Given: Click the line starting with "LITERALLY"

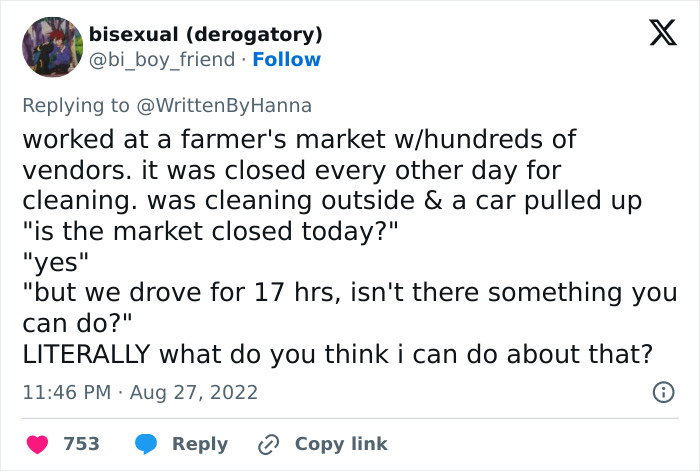Looking at the screenshot, I should pyautogui.click(x=337, y=354).
